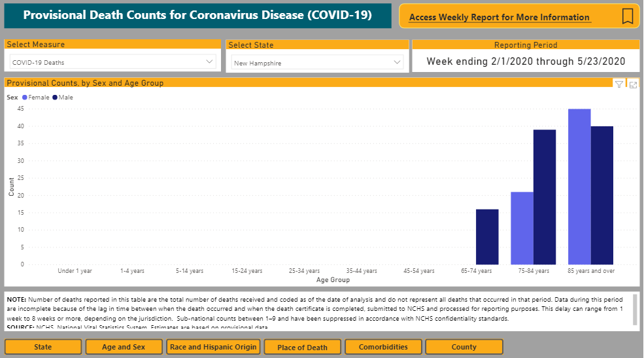Open the Race and Hispanic Origin page
The width and height of the screenshot is (644, 358).
click(x=214, y=347)
